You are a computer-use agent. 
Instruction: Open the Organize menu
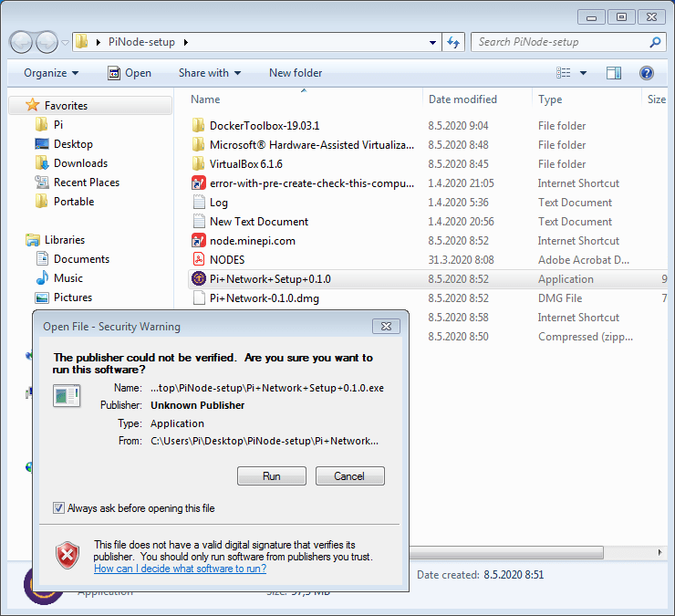[51, 73]
